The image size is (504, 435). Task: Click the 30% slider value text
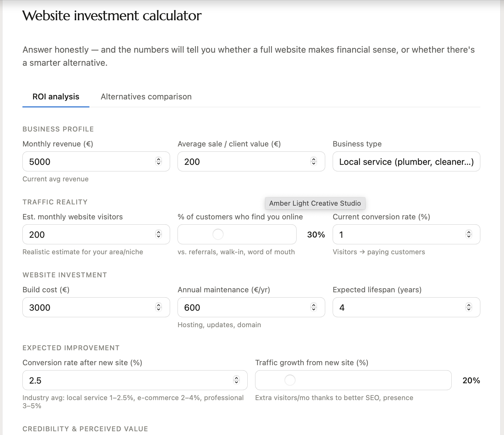(x=316, y=235)
